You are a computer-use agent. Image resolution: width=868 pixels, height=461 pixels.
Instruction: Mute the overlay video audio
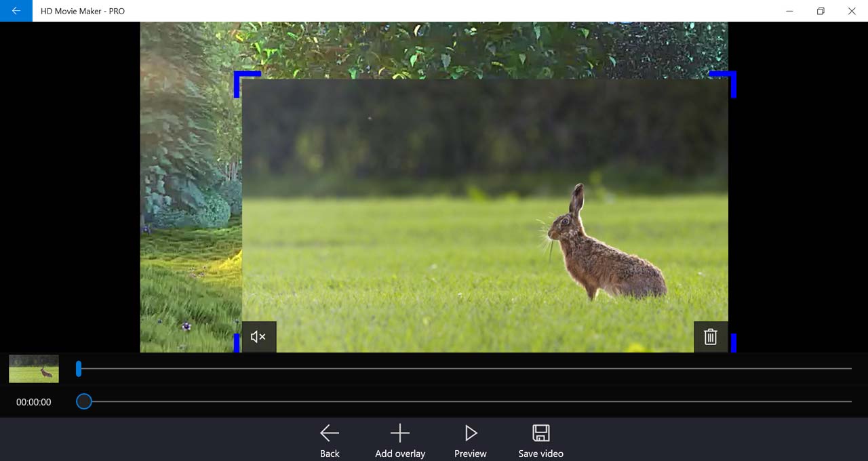(258, 337)
